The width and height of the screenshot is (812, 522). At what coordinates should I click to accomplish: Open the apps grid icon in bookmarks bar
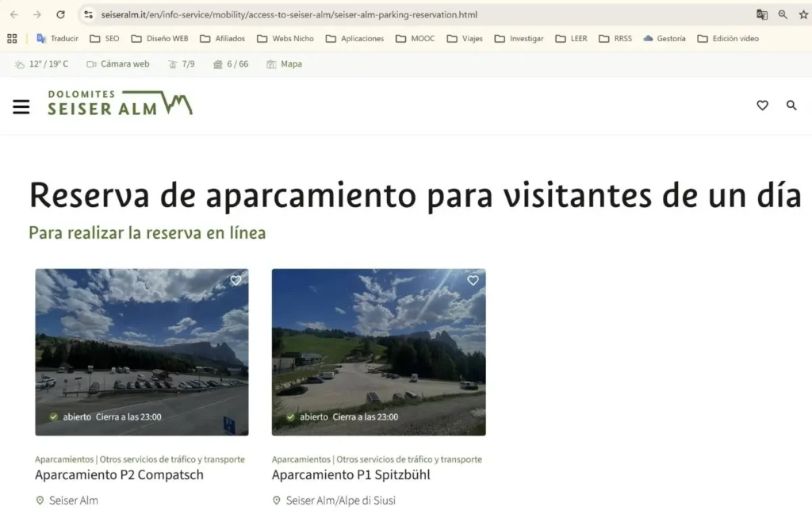coord(12,38)
